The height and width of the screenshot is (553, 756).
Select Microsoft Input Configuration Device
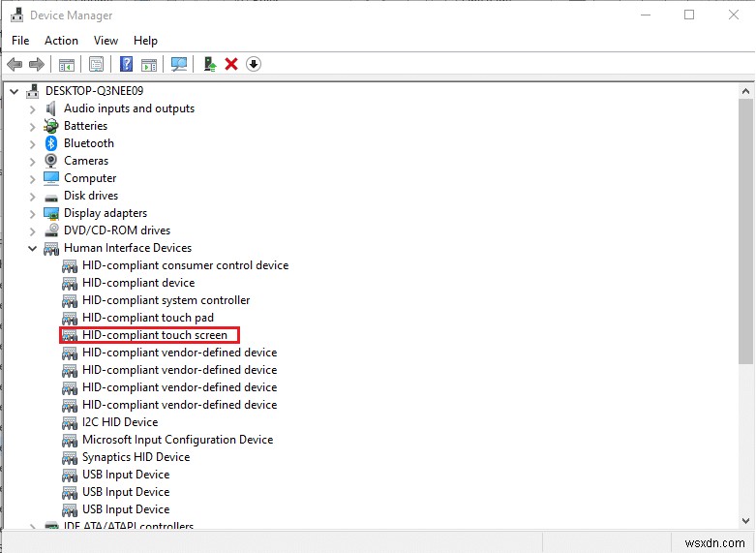click(177, 440)
